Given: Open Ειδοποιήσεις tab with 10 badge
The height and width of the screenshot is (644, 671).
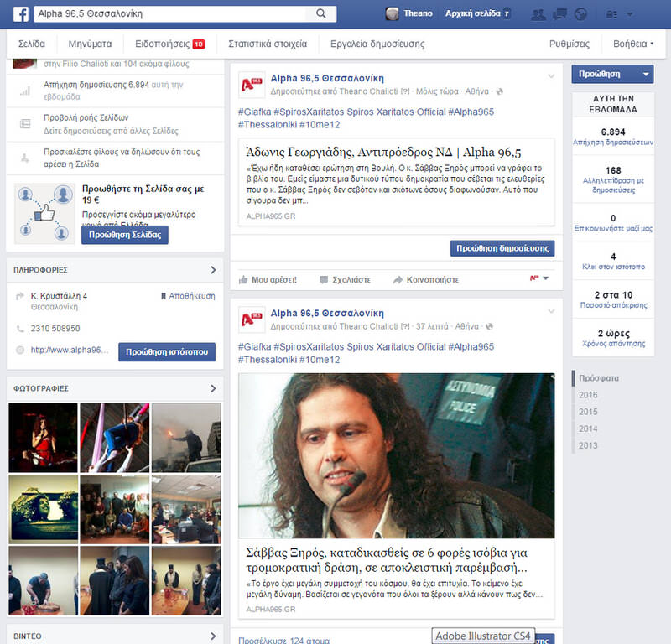Looking at the screenshot, I should [x=169, y=44].
